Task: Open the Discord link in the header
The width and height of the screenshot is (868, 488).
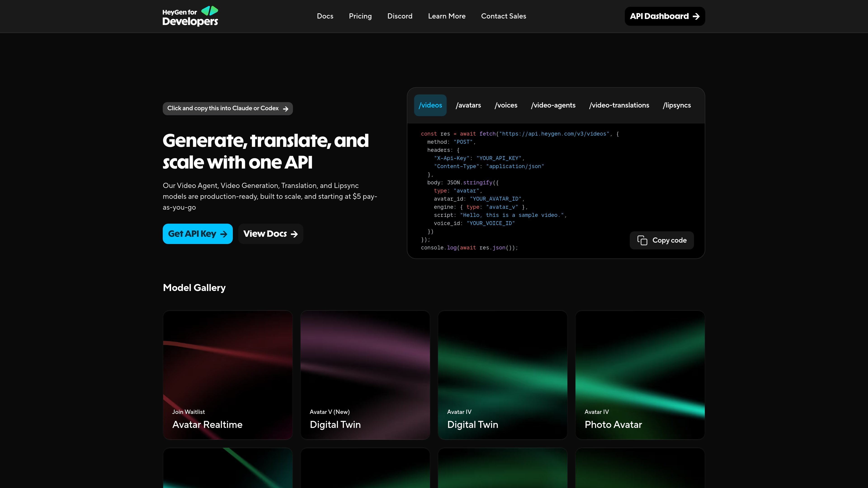Action: (x=400, y=16)
